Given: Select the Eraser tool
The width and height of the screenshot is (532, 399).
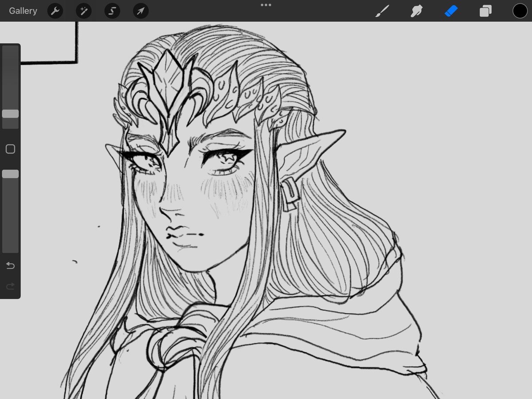Looking at the screenshot, I should (451, 11).
